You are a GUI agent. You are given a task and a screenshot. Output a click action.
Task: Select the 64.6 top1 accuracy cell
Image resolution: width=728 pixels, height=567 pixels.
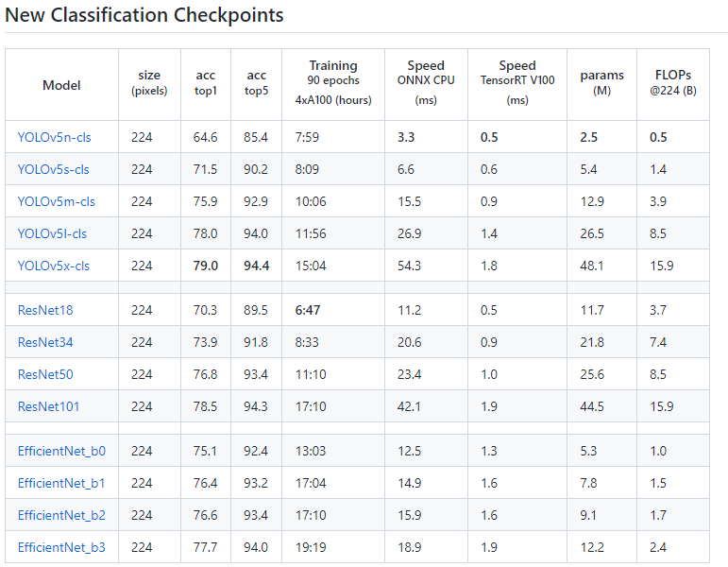(205, 137)
